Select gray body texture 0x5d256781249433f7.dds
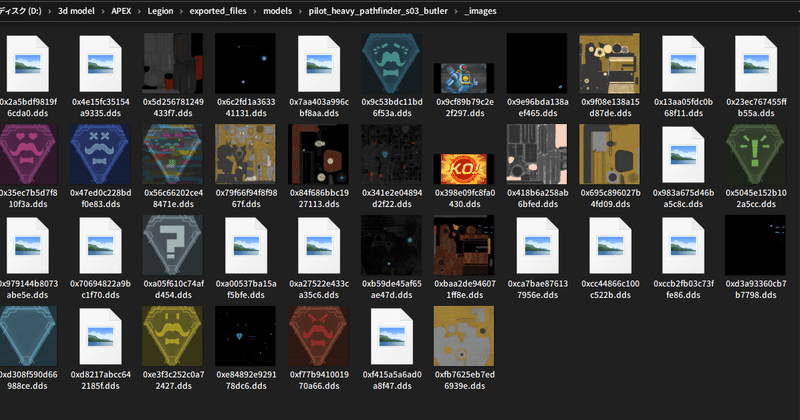Image resolution: width=800 pixels, height=420 pixels. tap(173, 63)
